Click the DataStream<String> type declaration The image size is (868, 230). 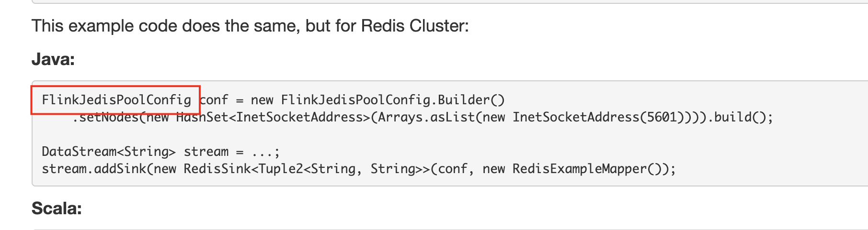click(x=109, y=152)
